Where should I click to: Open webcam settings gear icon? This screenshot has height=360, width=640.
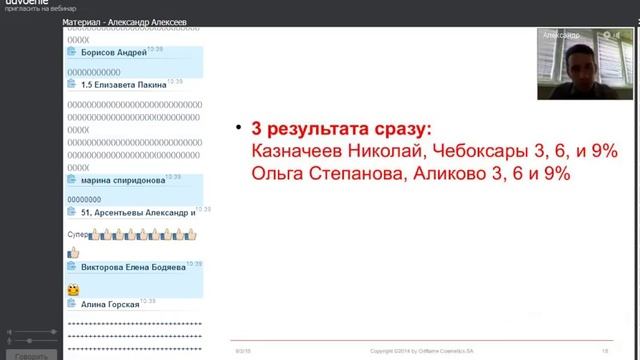tap(607, 35)
